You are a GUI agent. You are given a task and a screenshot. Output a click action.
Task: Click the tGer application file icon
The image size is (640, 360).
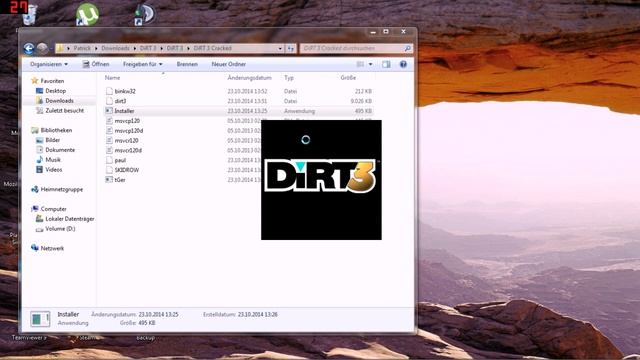[109, 180]
